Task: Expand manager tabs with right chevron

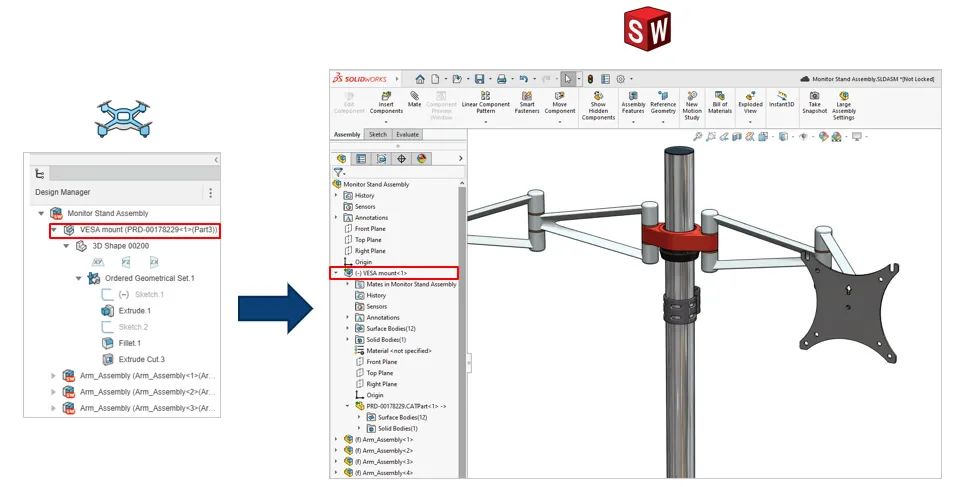Action: (460, 159)
